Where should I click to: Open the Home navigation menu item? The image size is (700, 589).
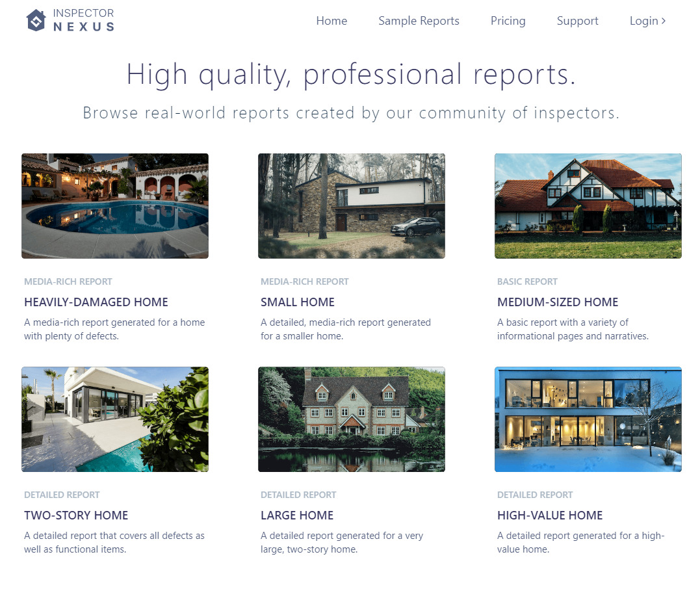(x=331, y=21)
